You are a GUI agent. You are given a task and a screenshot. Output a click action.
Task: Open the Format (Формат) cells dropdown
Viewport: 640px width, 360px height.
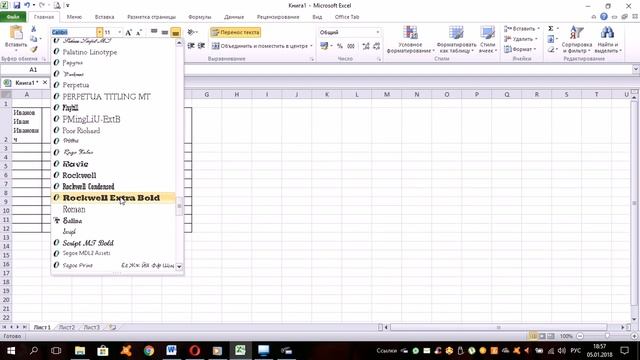point(520,49)
